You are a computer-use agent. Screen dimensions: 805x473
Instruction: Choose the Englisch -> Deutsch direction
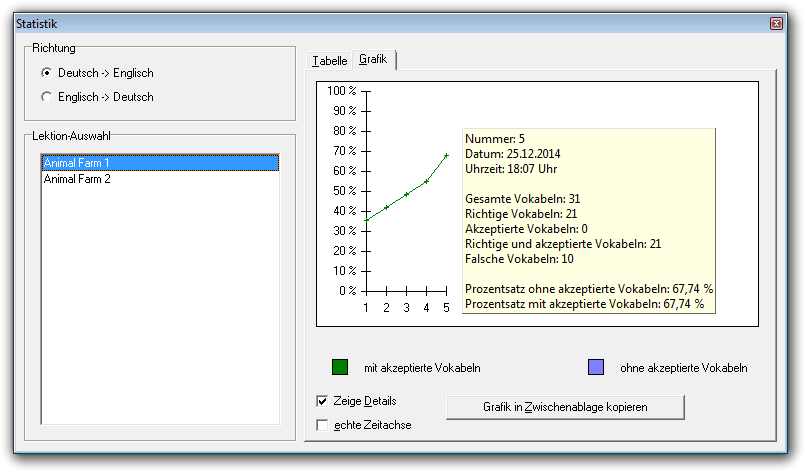pos(46,97)
